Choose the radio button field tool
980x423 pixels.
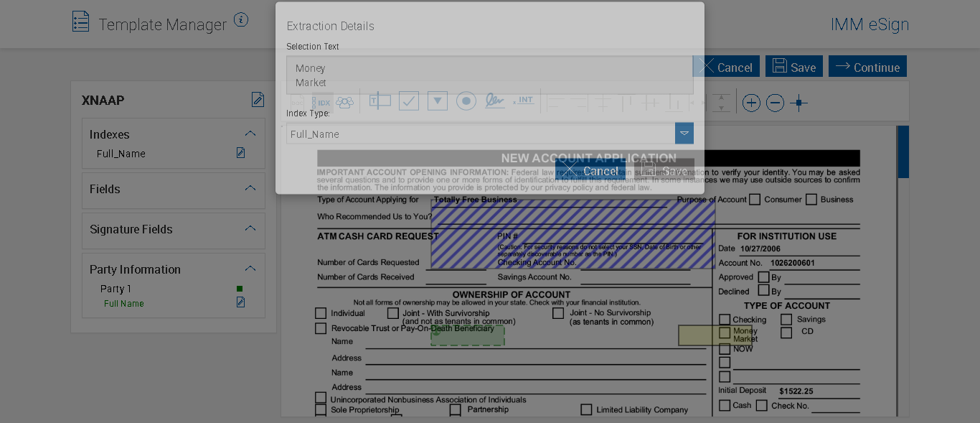click(466, 101)
